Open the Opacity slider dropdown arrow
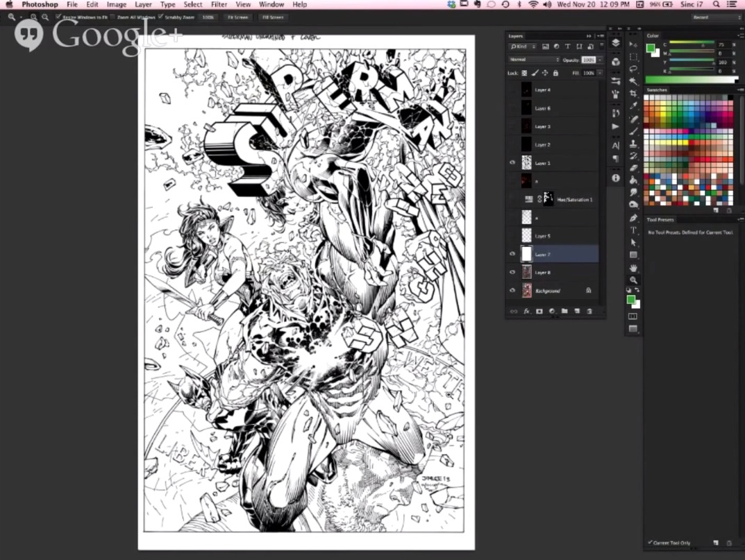Image resolution: width=745 pixels, height=560 pixels. coord(600,60)
